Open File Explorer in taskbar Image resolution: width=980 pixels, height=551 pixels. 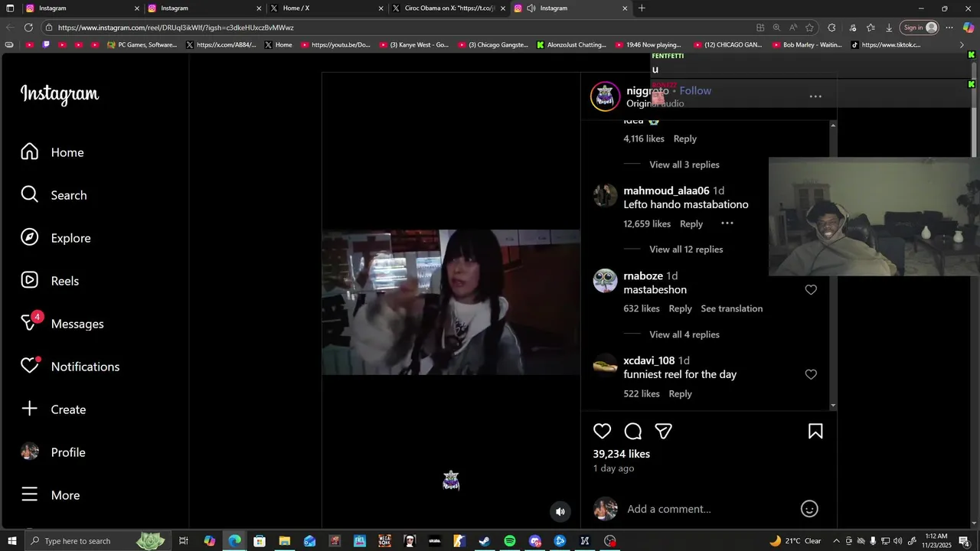pyautogui.click(x=284, y=541)
